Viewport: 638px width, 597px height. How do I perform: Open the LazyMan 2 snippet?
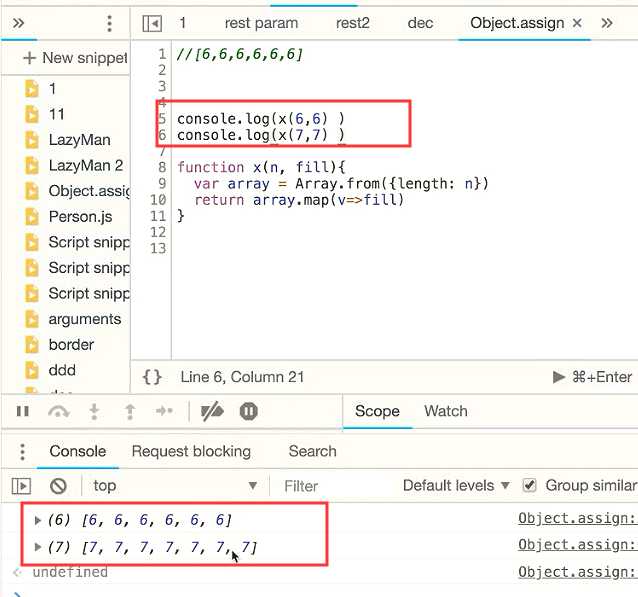(85, 166)
